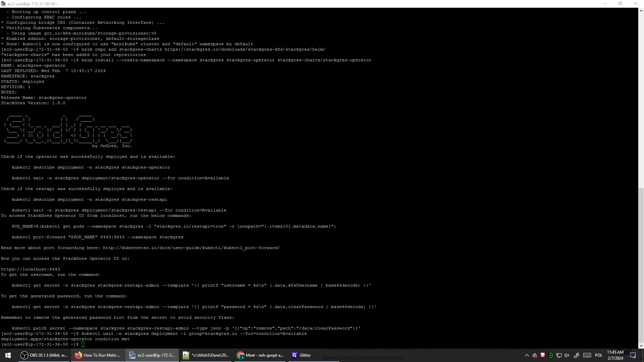This screenshot has height=362, width=644.
Task: Click the green terminal cursor at the prompt
Action: 83,344
